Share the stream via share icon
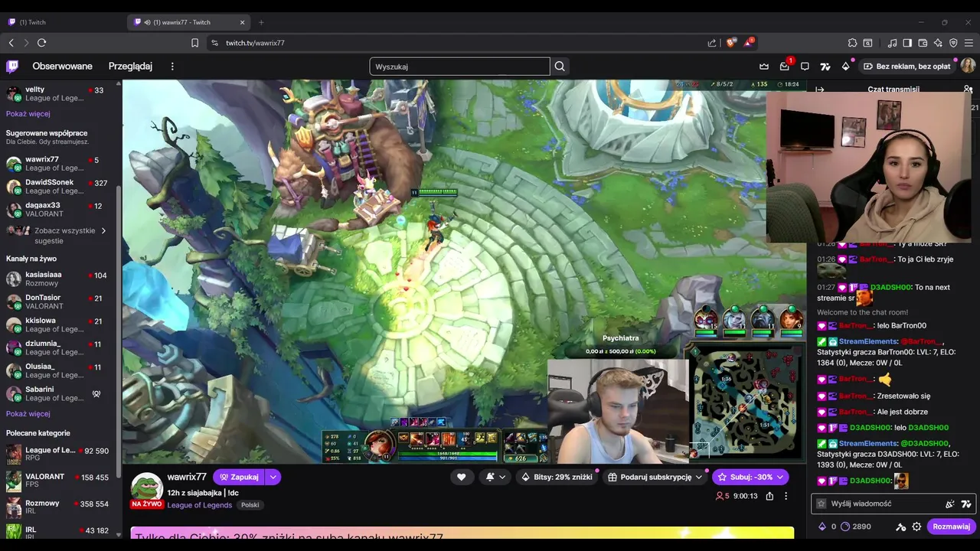Image resolution: width=980 pixels, height=551 pixels. pyautogui.click(x=769, y=496)
